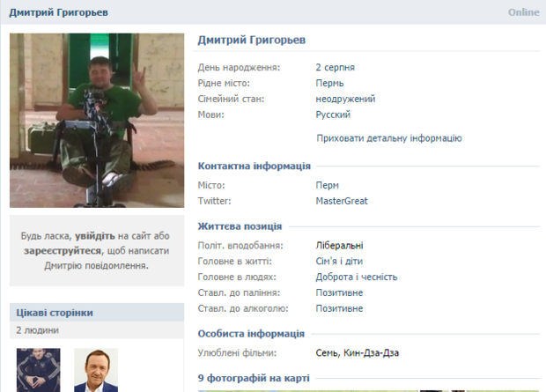Click the Політ. вподобання label
This screenshot has height=392, width=546.
240,246
